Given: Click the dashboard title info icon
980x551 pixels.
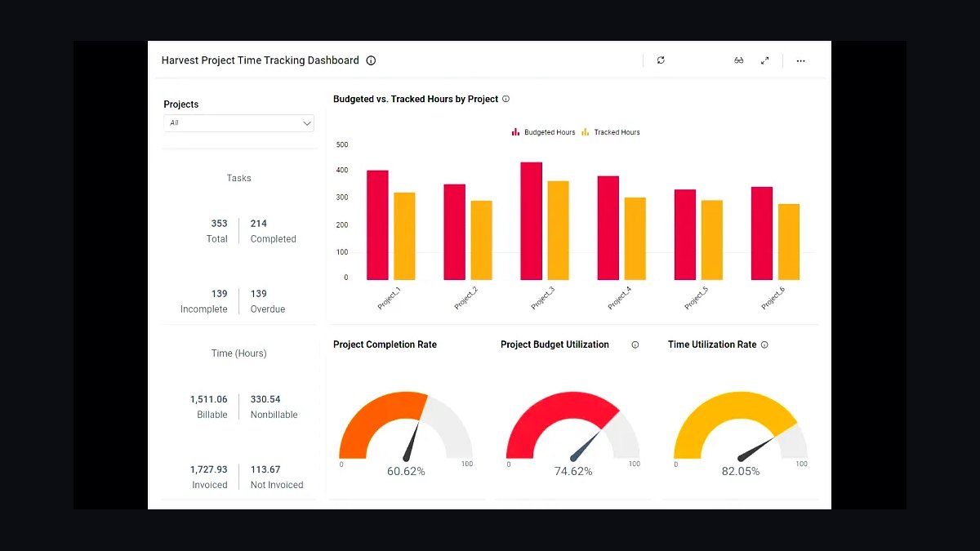Looking at the screenshot, I should tap(371, 60).
